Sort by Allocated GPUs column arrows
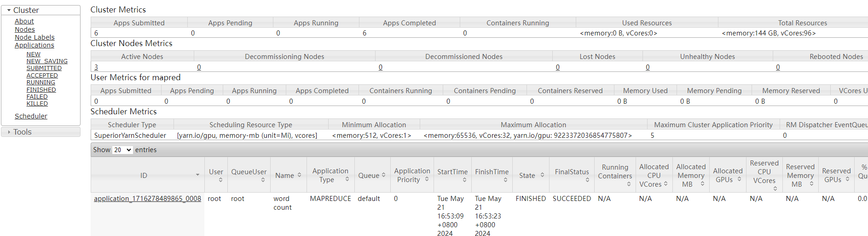The height and width of the screenshot is (236, 868). pyautogui.click(x=739, y=179)
